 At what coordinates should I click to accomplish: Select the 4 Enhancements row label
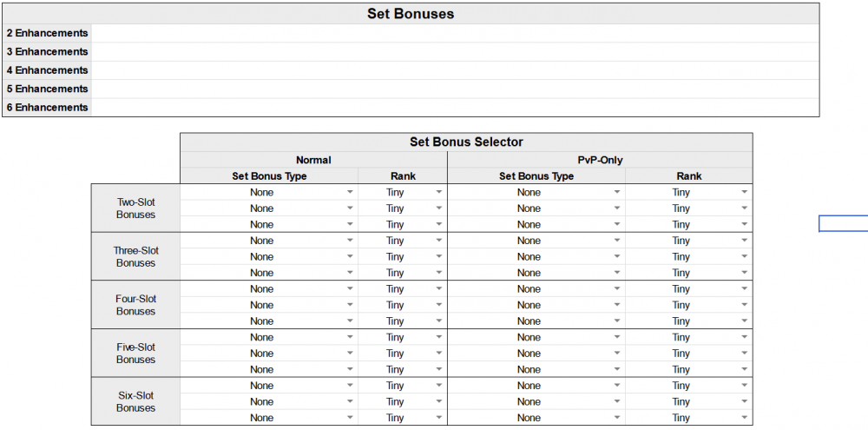47,70
